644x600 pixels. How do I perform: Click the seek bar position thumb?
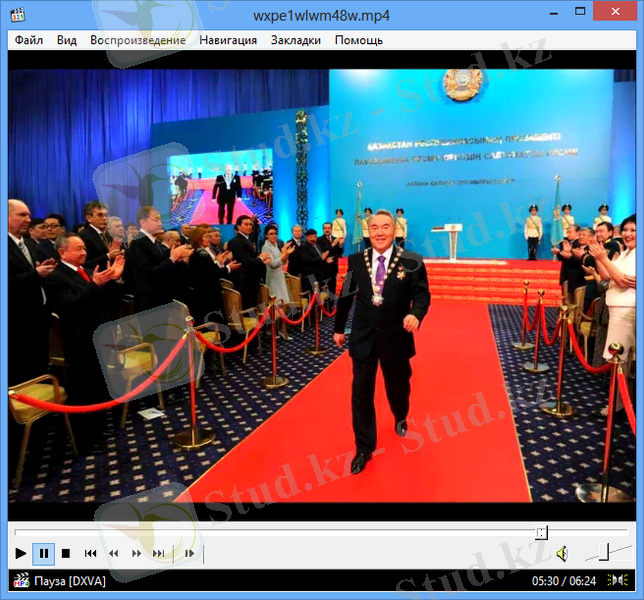pyautogui.click(x=541, y=533)
